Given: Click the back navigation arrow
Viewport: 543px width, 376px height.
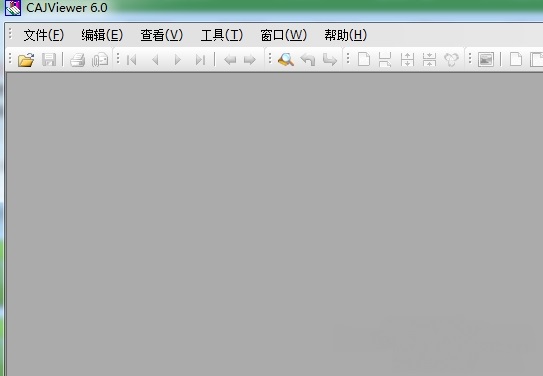Looking at the screenshot, I should coord(230,60).
